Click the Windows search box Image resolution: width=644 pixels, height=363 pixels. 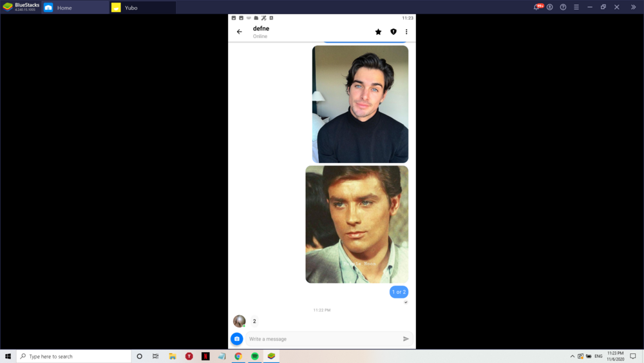tap(74, 357)
